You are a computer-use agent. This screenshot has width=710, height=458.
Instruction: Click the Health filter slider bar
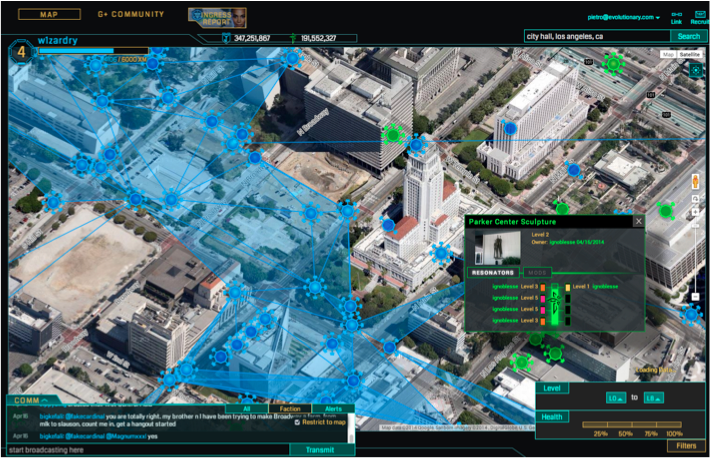coord(633,425)
